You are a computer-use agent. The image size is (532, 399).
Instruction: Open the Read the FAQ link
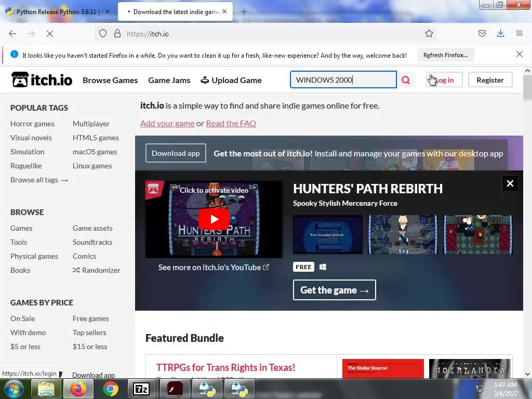(231, 124)
